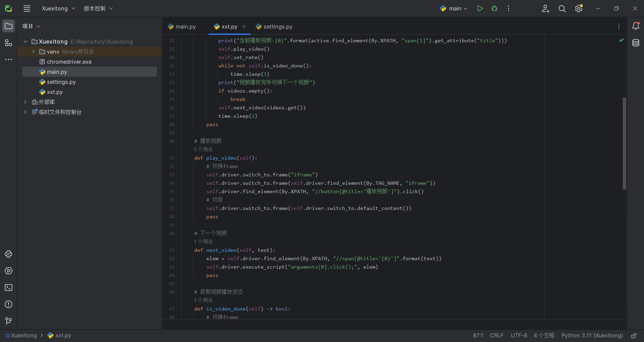Change UTF-8 file encoding
This screenshot has width=644, height=342.
[519, 336]
